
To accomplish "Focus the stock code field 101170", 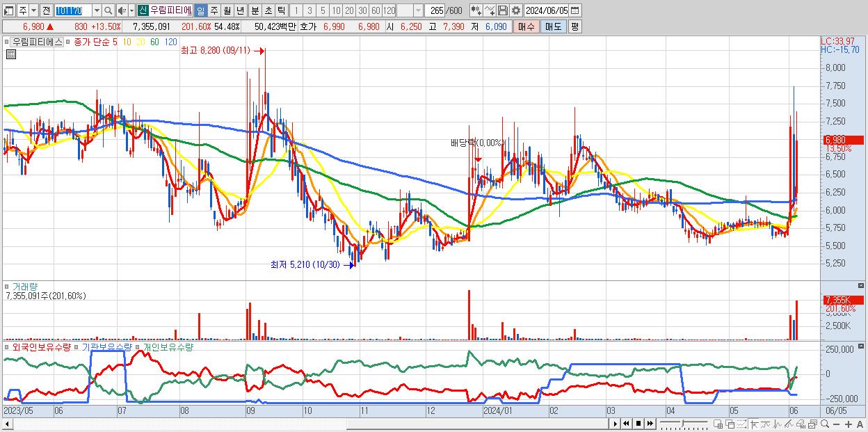I will click(x=73, y=11).
